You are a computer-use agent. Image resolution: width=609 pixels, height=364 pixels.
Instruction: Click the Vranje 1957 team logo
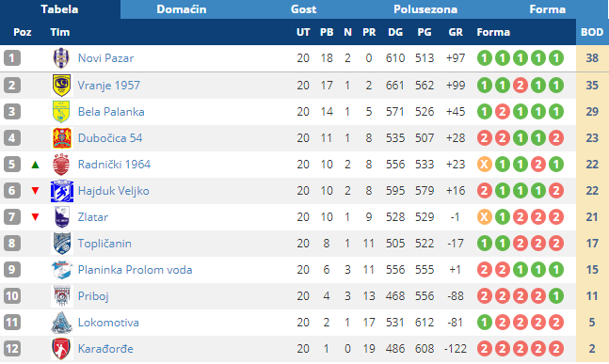[61, 86]
